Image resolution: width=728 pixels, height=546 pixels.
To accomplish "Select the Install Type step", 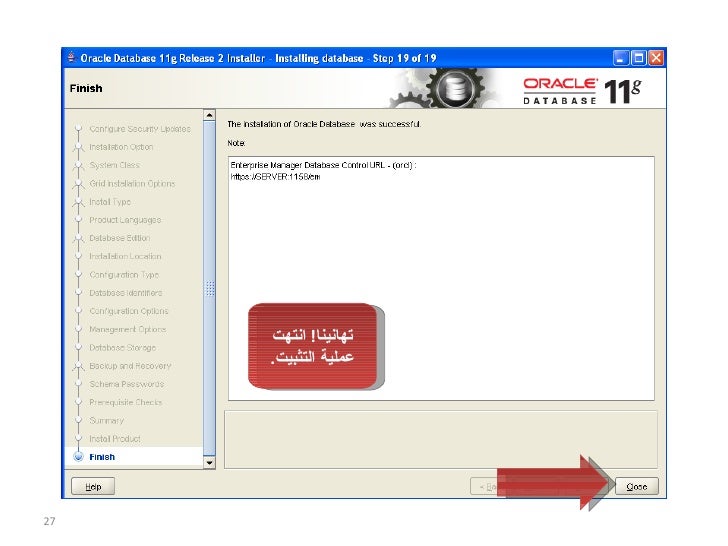I will 110,202.
